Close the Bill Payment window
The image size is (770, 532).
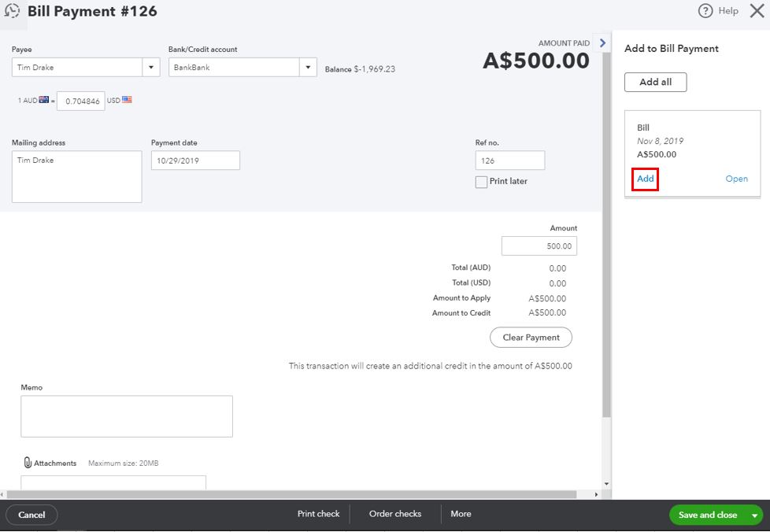757,11
